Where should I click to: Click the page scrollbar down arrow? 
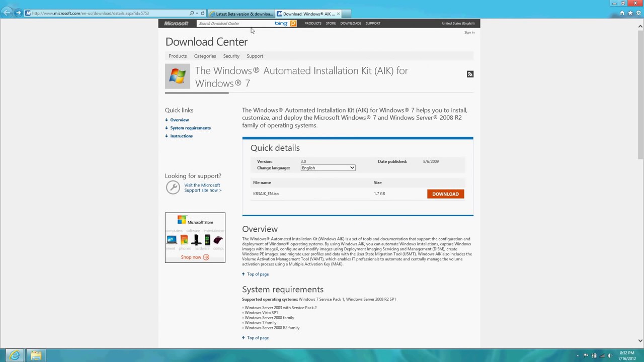(x=640, y=340)
